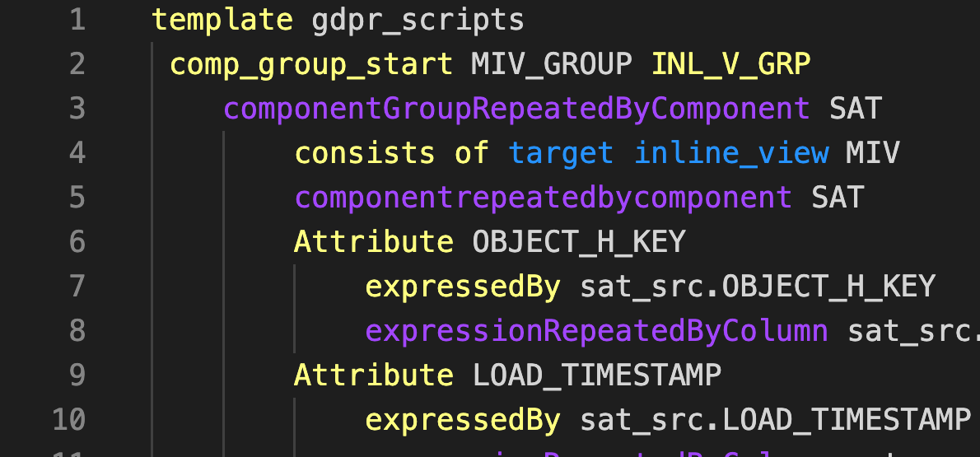Screen dimensions: 980x457
Task: Click line number 5 in the gutter
Action: coord(77,198)
